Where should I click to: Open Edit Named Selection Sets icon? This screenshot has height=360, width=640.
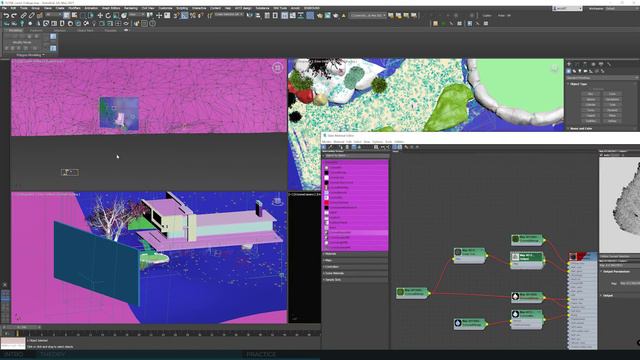click(210, 16)
